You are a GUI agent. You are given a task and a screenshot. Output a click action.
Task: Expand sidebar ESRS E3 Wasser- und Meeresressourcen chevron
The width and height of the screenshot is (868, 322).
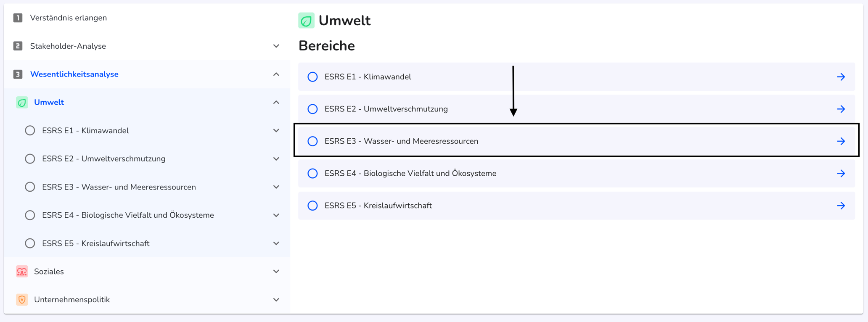click(x=276, y=187)
